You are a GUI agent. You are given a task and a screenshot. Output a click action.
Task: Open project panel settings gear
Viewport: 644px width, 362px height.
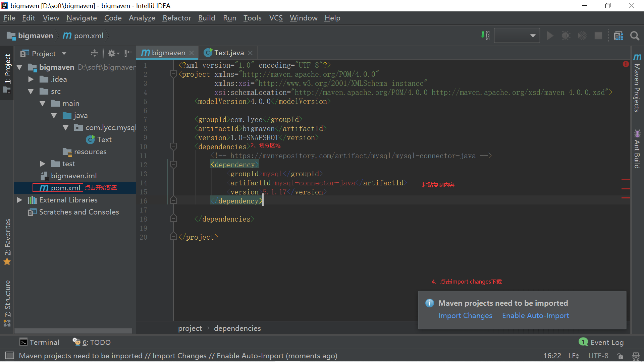(x=112, y=53)
